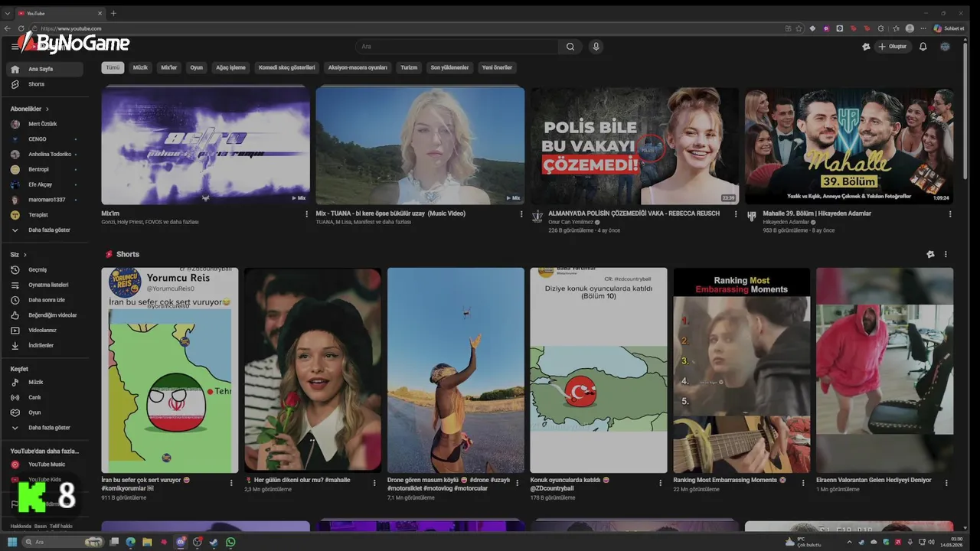Select Aksiyon-macera oyunları chip
980x551 pixels.
(x=358, y=67)
